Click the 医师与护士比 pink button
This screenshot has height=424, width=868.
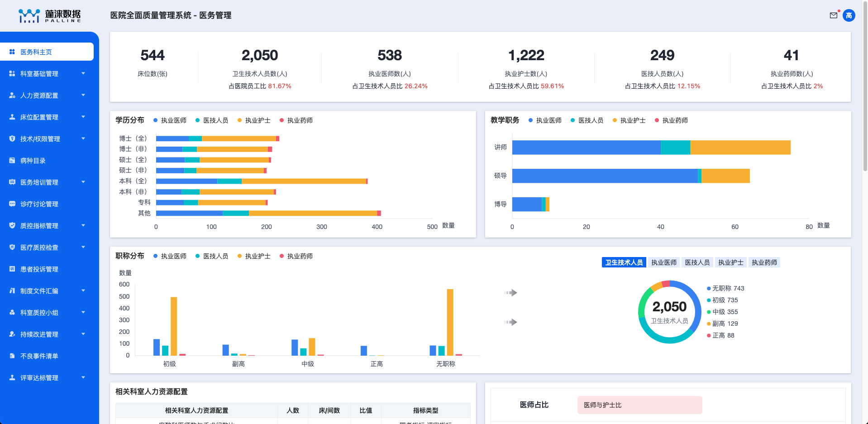point(639,405)
